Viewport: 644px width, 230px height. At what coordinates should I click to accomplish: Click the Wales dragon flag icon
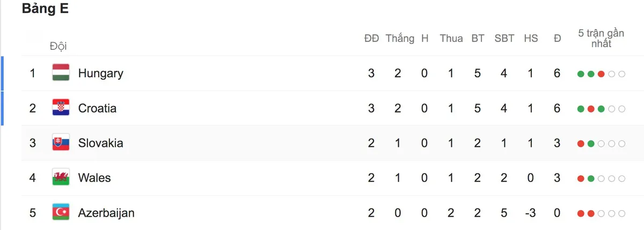(61, 177)
